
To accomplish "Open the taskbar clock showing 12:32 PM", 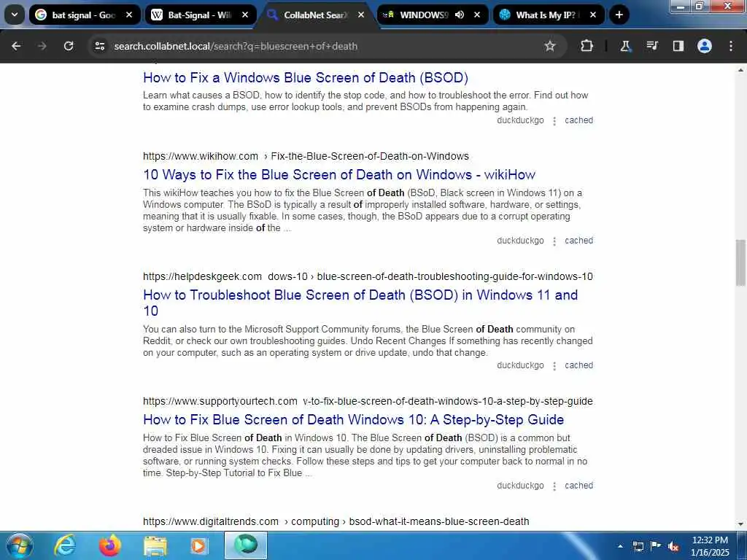I will coord(710,546).
